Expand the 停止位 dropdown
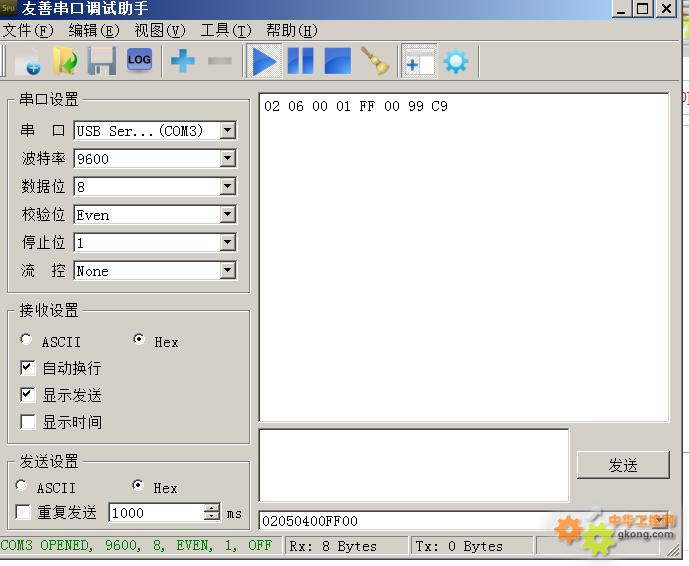The height and width of the screenshot is (566, 689). pyautogui.click(x=228, y=242)
